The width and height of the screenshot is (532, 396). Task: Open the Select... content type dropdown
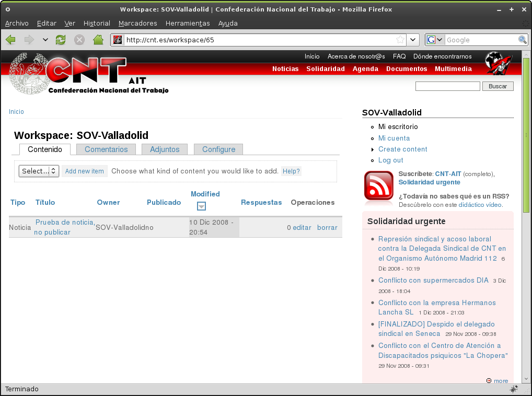(39, 171)
